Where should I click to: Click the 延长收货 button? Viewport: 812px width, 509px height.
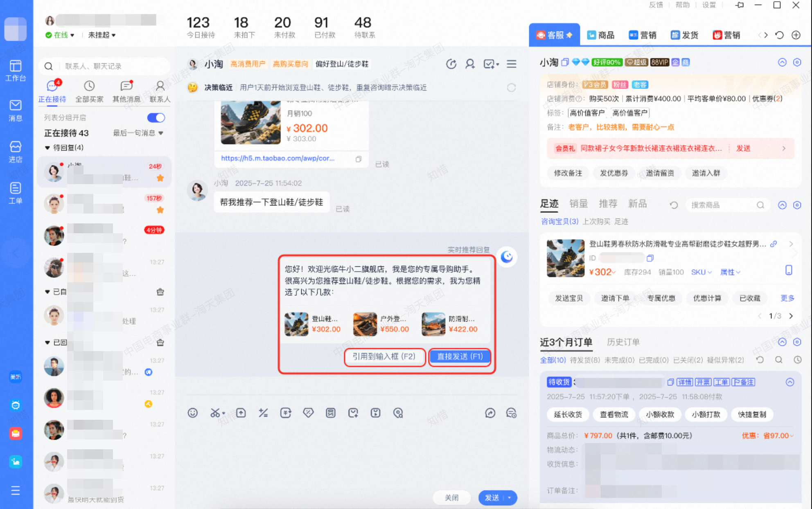click(568, 414)
